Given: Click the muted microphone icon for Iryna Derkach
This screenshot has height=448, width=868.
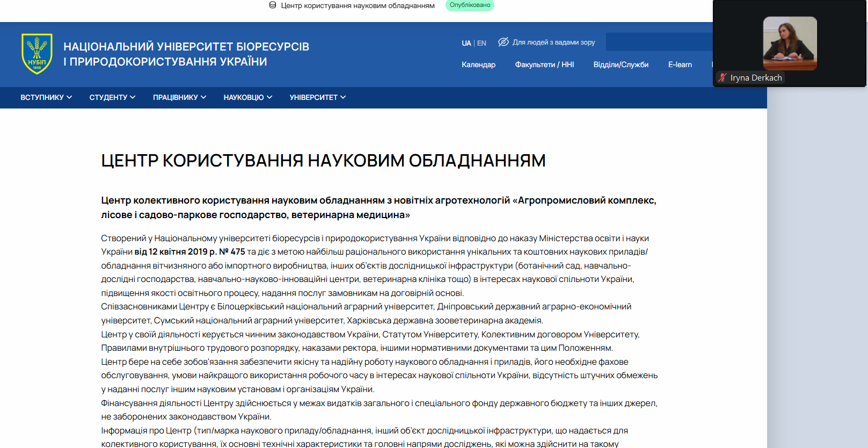Looking at the screenshot, I should coord(723,77).
